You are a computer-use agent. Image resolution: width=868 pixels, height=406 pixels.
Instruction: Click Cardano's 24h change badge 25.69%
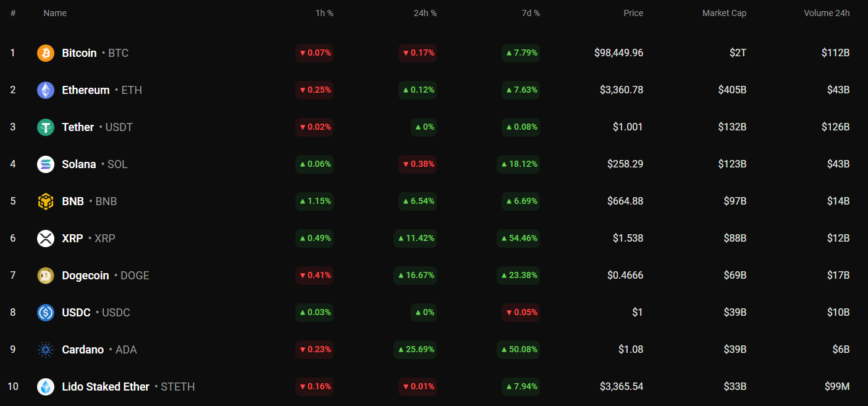click(415, 350)
